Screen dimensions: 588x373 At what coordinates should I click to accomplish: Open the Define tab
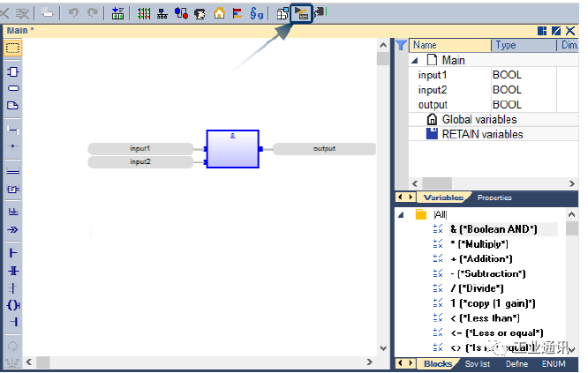(x=516, y=363)
